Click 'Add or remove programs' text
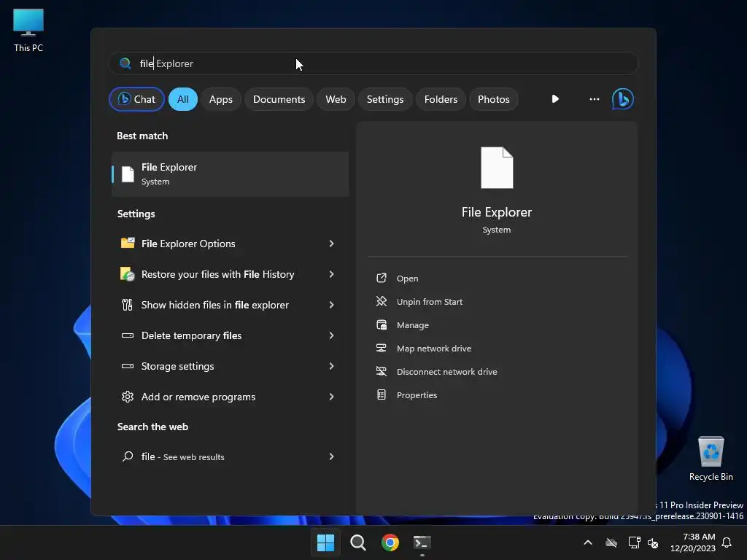The width and height of the screenshot is (747, 560). [198, 397]
